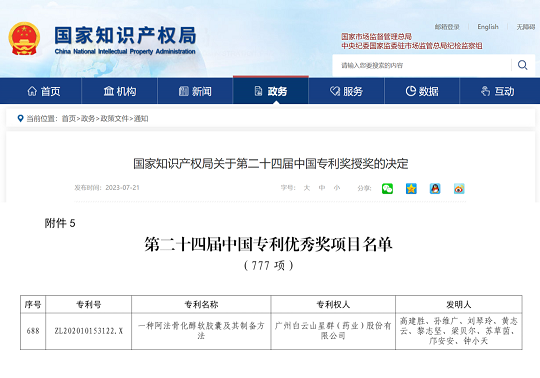This screenshot has height=378, width=540.
Task: Open the 新闻 navigation tab
Action: coord(195,91)
